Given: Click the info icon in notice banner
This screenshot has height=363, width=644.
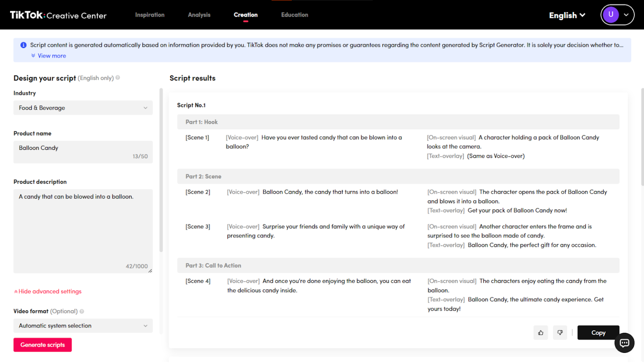Looking at the screenshot, I should click(23, 45).
